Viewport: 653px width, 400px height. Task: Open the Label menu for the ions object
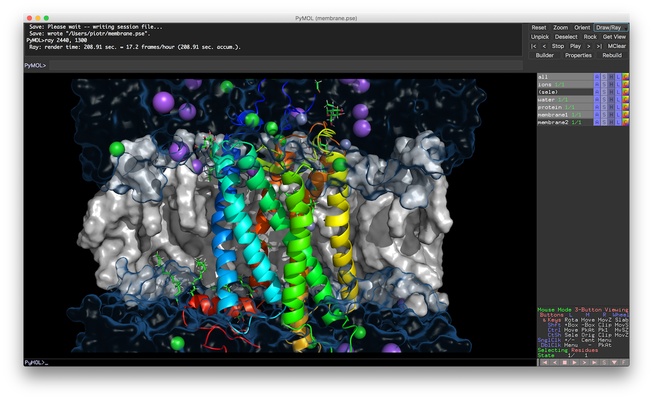(618, 84)
